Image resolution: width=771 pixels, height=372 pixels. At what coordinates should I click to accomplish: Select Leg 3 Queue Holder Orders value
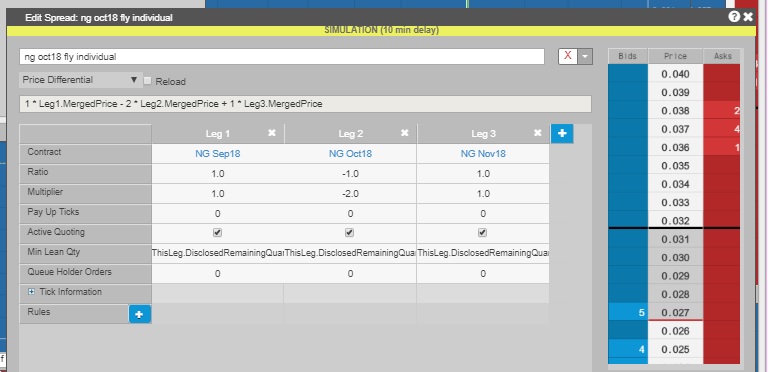tap(483, 274)
